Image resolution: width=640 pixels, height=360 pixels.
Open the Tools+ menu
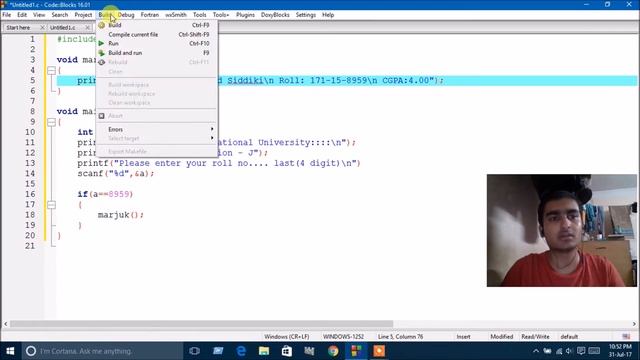tap(221, 15)
